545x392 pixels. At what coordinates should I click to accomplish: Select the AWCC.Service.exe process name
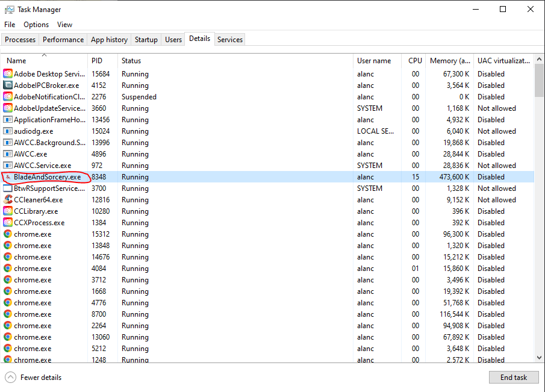coord(42,166)
